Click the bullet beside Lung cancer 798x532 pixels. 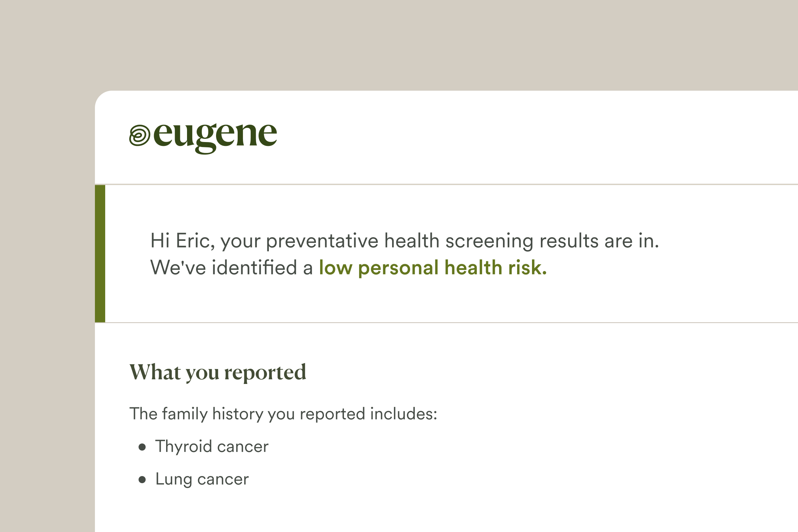[x=142, y=480]
